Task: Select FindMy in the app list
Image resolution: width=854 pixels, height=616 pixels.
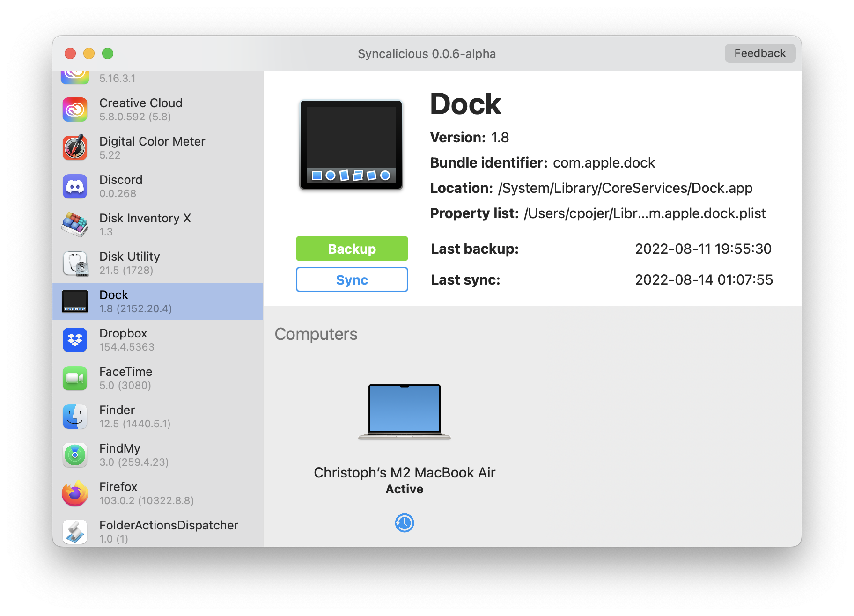Action: coord(158,455)
